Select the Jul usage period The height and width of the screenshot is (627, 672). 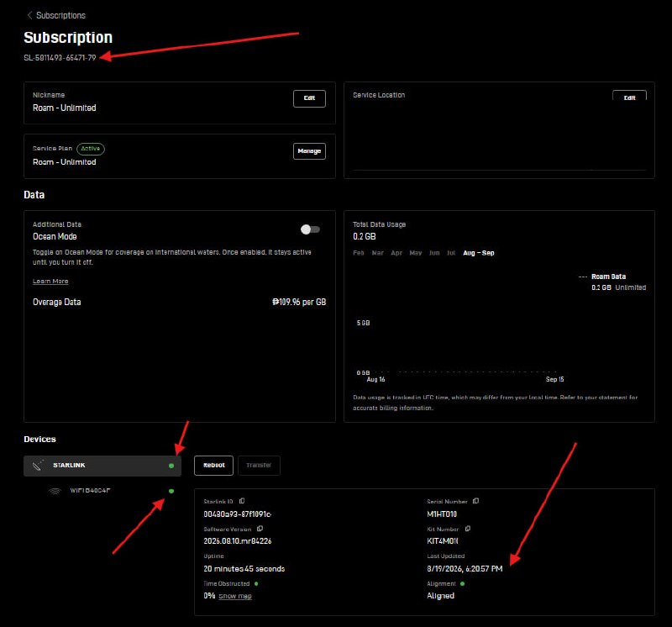point(451,253)
